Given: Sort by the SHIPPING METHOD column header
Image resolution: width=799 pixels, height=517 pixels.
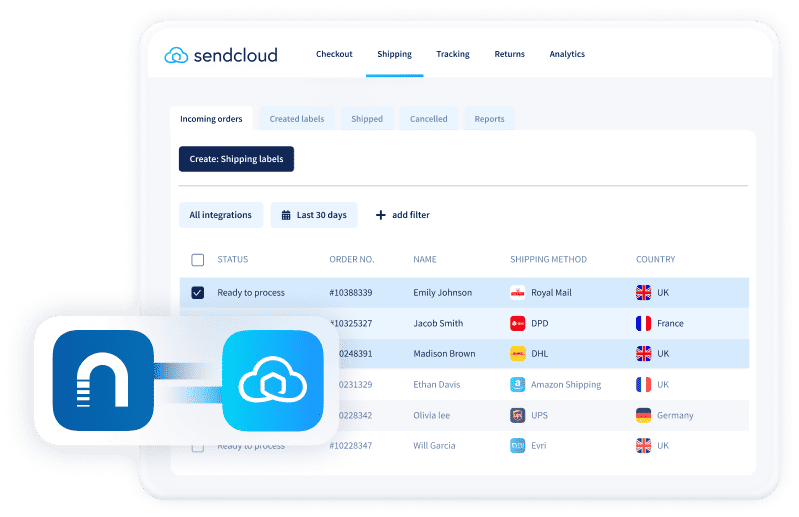Looking at the screenshot, I should coord(548,259).
